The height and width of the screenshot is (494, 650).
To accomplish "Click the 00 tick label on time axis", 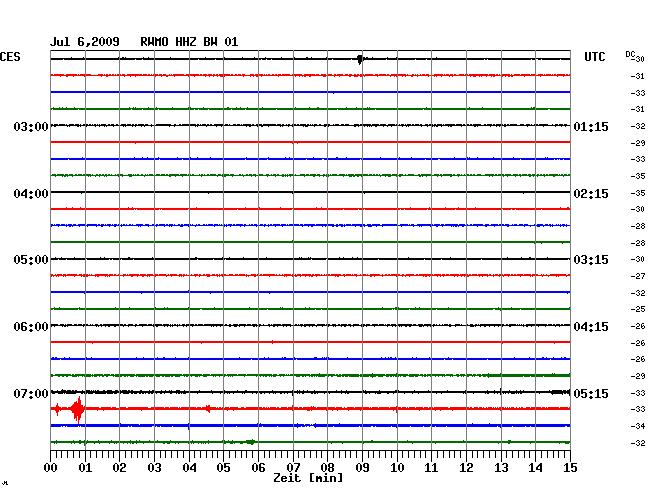I will tap(50, 468).
